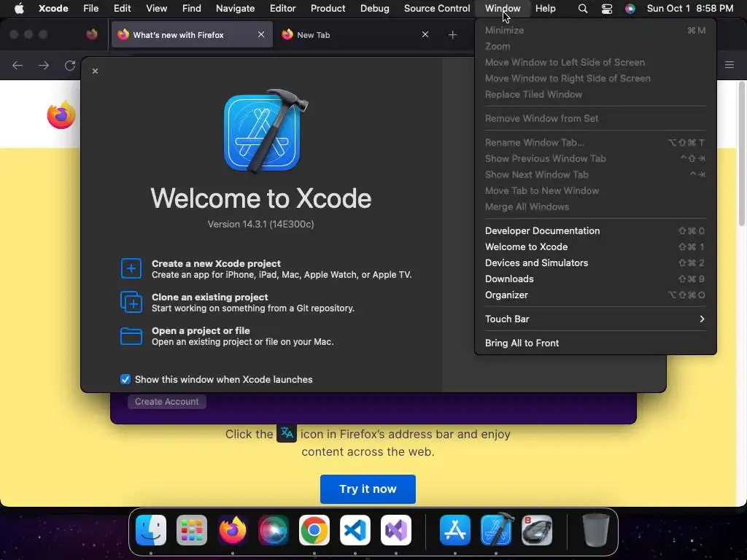Open the racing game in the Dock

[537, 530]
